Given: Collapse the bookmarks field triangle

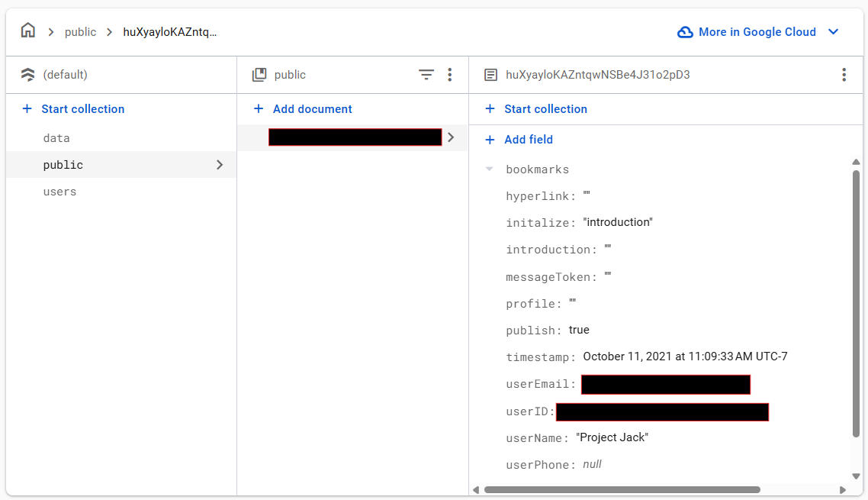Looking at the screenshot, I should 490,169.
